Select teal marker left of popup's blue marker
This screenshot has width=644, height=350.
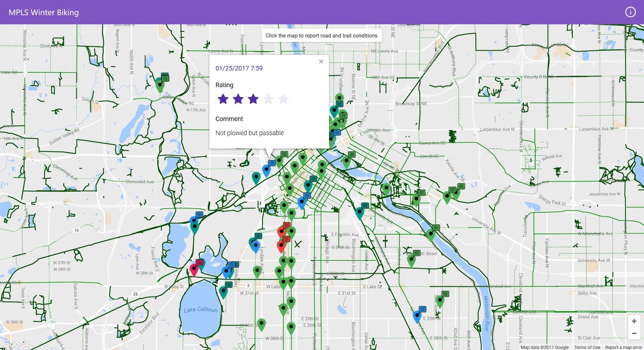click(256, 177)
